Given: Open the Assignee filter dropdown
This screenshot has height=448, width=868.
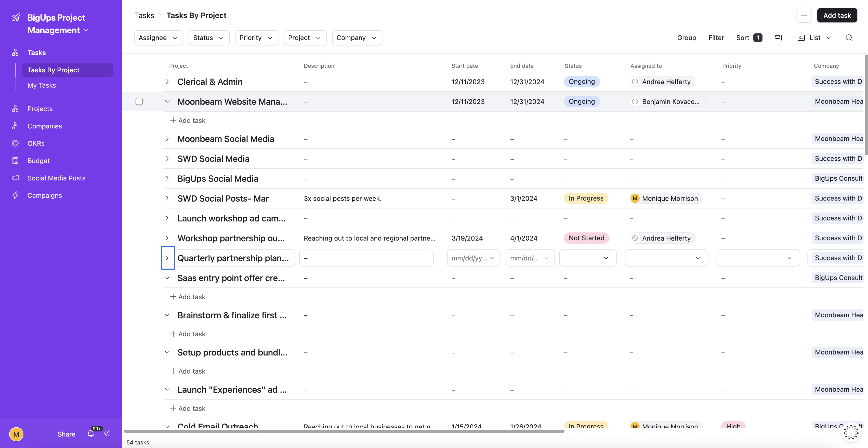Looking at the screenshot, I should pos(158,38).
